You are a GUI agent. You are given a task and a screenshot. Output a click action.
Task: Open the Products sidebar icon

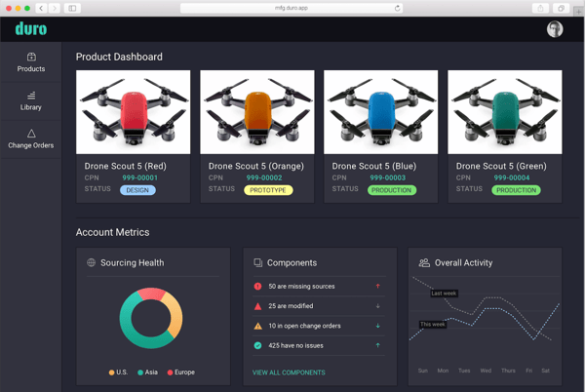[31, 57]
